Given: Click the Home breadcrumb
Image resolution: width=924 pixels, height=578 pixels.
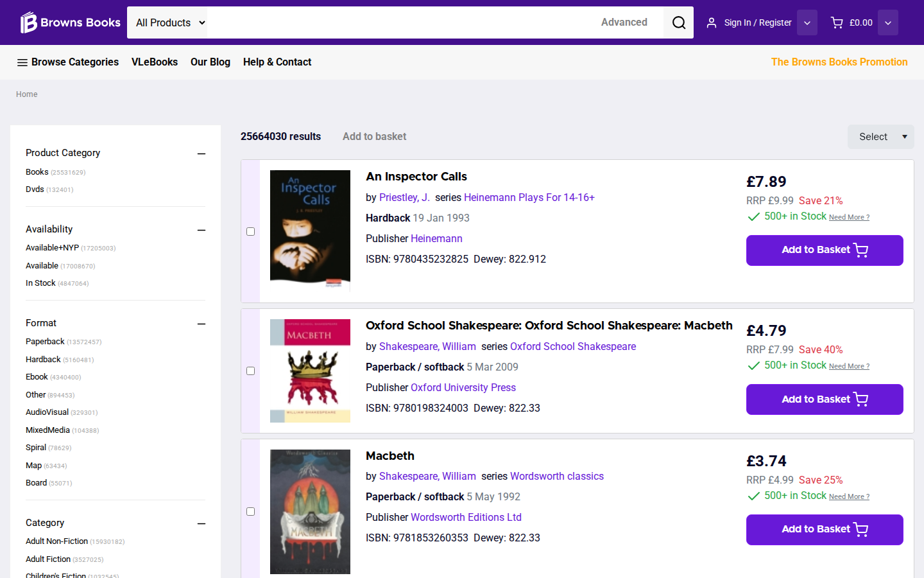Looking at the screenshot, I should 27,94.
